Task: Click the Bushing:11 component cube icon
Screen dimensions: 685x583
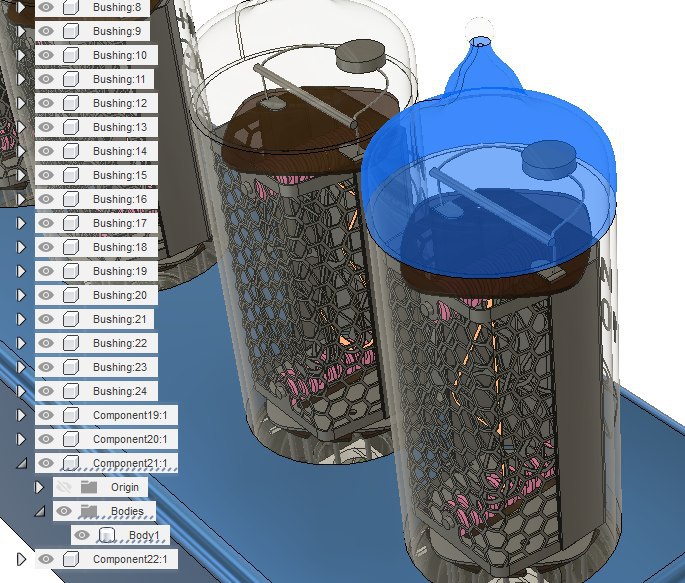Action: coord(71,79)
